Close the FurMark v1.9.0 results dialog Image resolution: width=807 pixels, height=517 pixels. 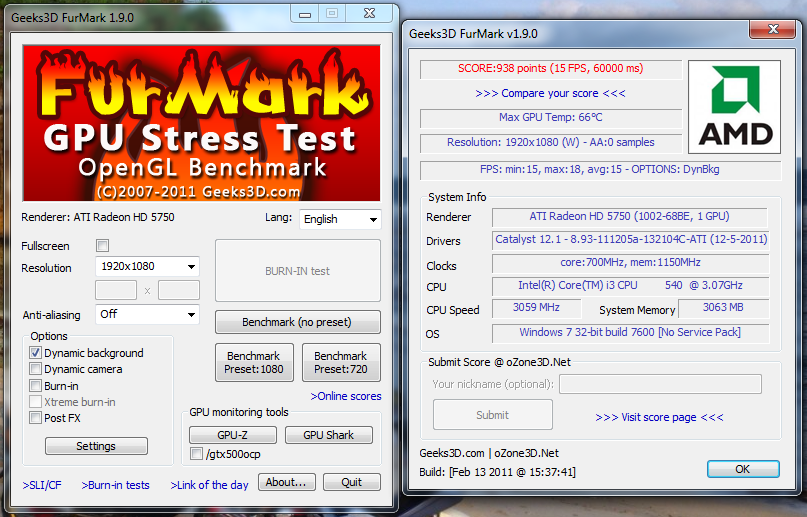[773, 29]
